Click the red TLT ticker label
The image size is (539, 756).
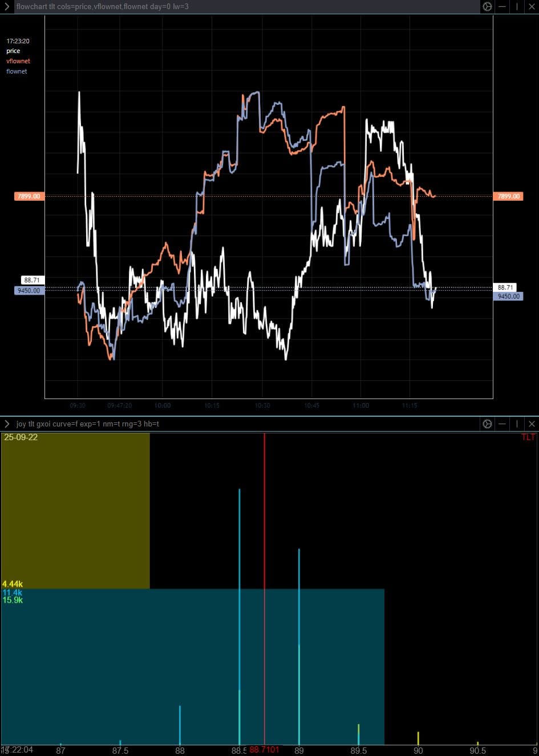point(528,437)
